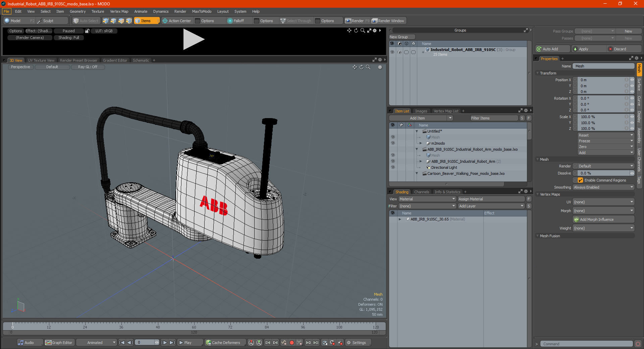Toggle Falloff Options checkbox
This screenshot has width=644, height=349.
tap(257, 21)
